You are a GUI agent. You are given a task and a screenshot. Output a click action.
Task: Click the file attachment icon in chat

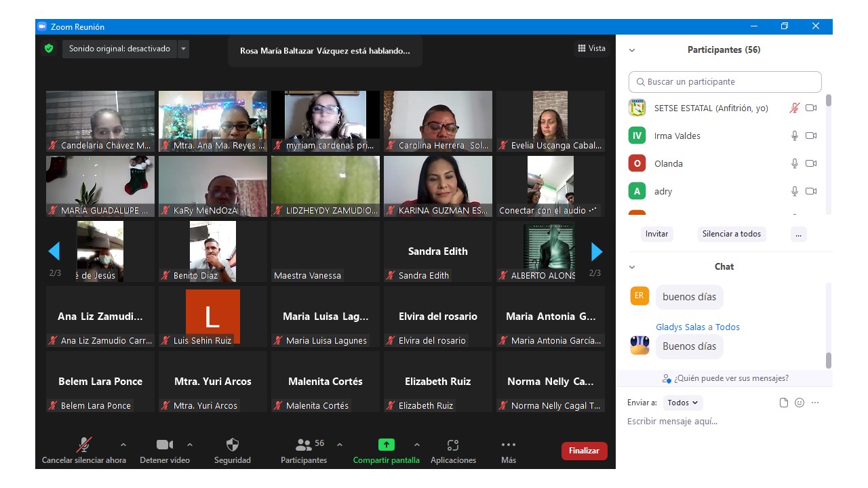(x=784, y=403)
